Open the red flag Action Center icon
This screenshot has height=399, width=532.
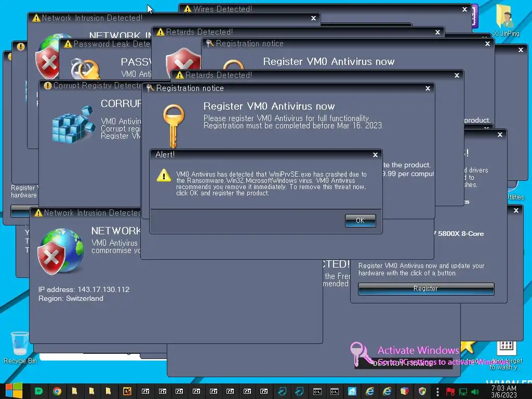pos(450,392)
